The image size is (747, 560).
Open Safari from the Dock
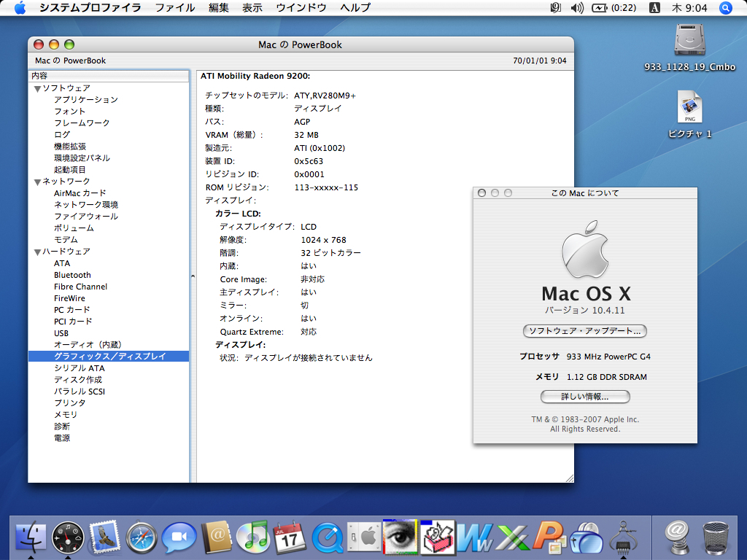click(142, 539)
